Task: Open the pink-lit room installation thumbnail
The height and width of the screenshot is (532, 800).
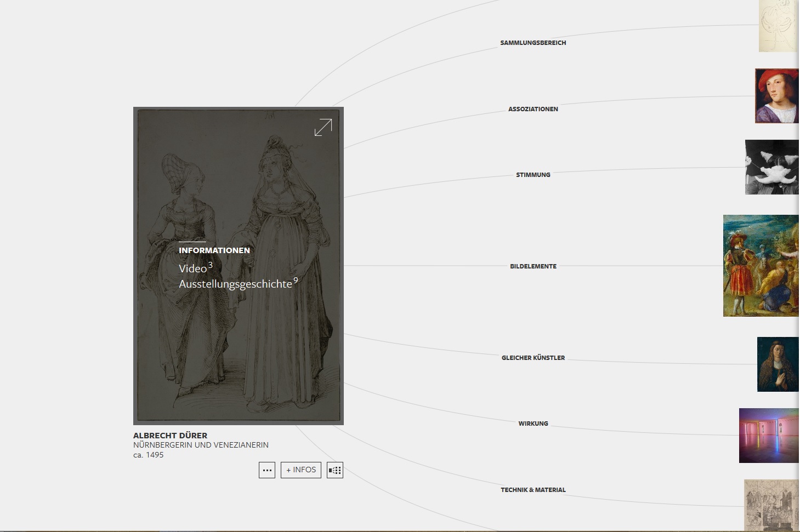Action: click(x=769, y=436)
